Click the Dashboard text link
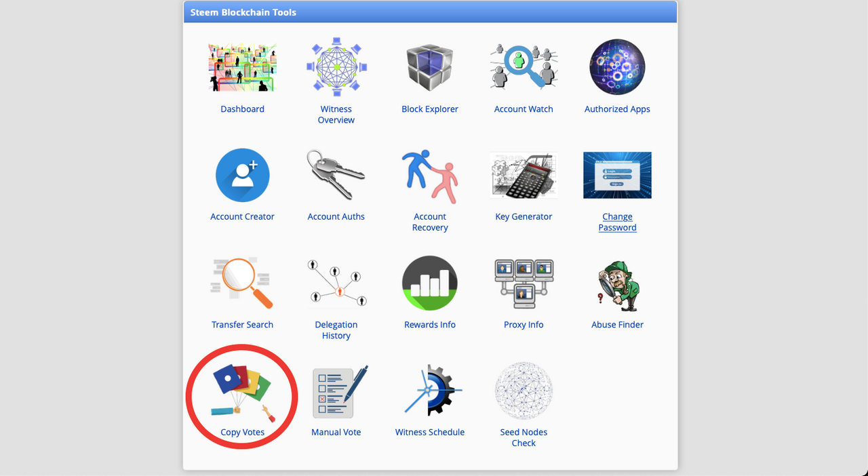Image resolution: width=868 pixels, height=476 pixels. click(x=242, y=109)
